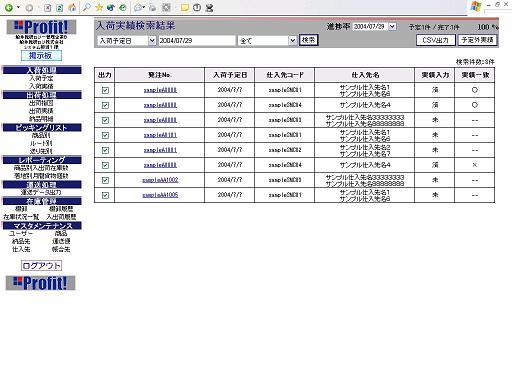Open the Back button history arrow
512x384 pixels.
pos(18,7)
